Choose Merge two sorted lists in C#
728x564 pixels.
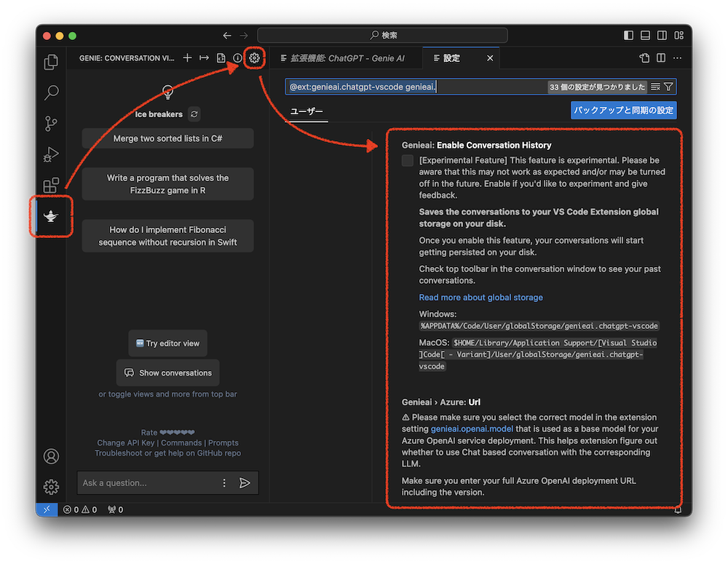pyautogui.click(x=167, y=138)
